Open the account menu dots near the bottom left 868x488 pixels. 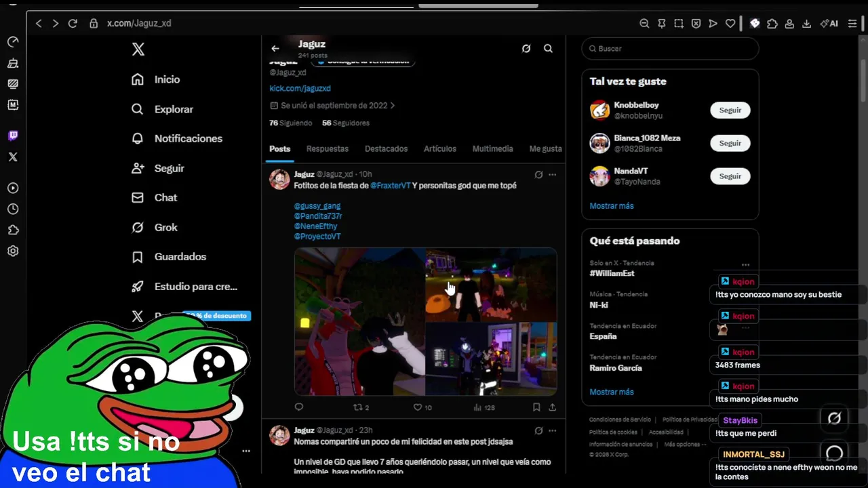click(246, 451)
